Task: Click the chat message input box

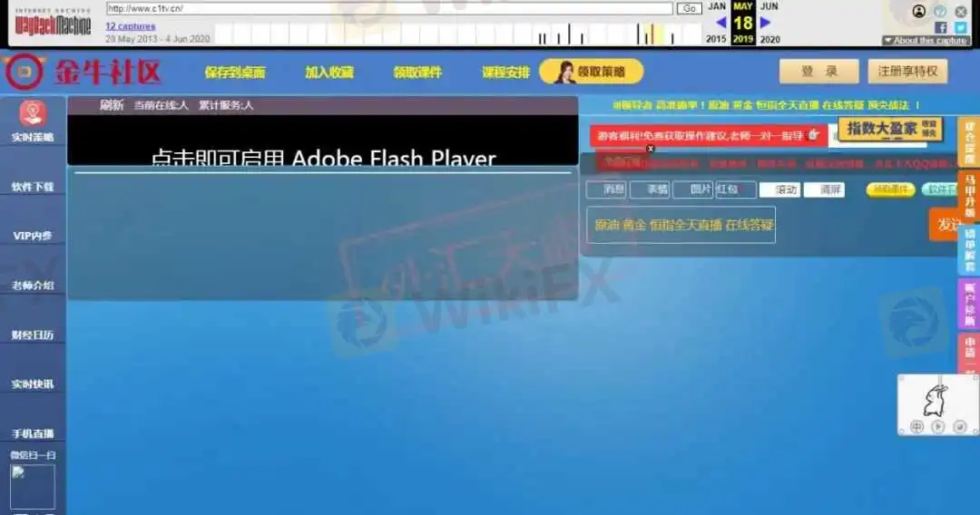Action: (681, 225)
